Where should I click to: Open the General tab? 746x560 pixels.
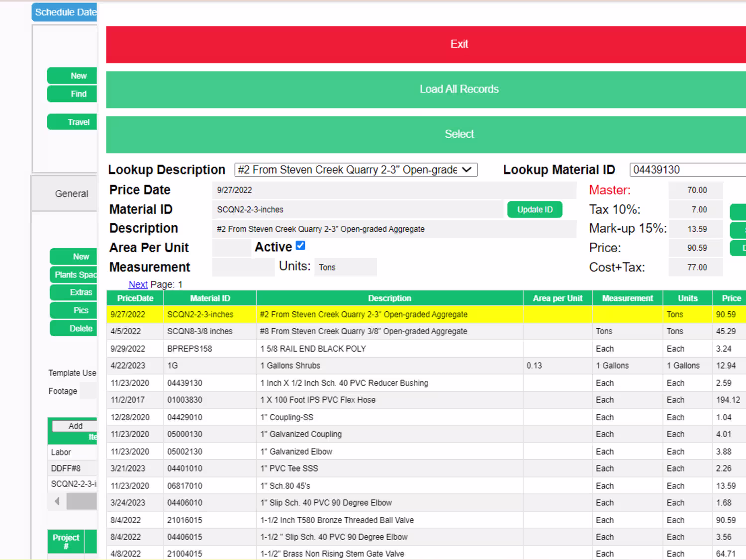tap(65, 194)
